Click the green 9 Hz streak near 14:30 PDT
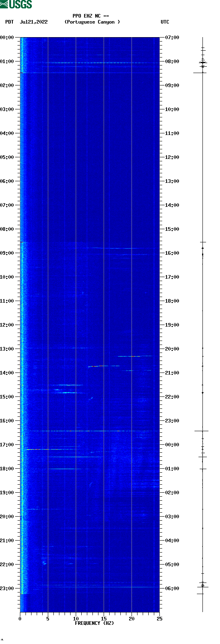This screenshot has height=644, width=220. (67, 385)
